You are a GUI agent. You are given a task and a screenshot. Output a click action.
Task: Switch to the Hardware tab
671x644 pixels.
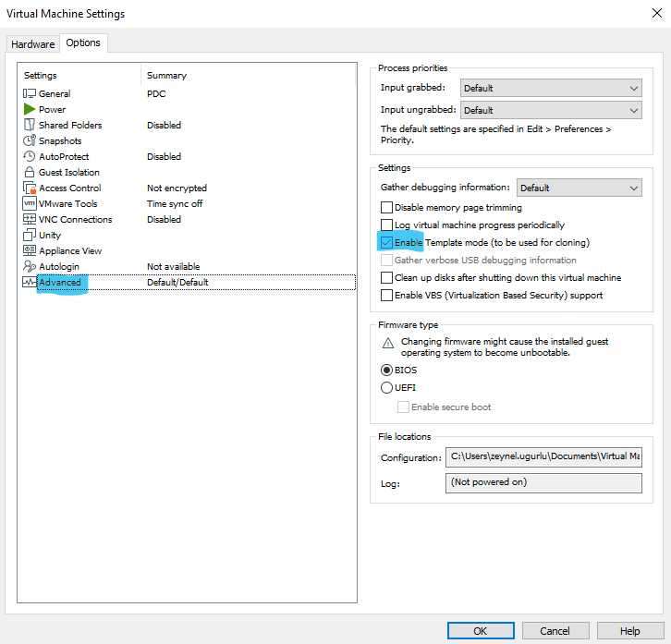point(33,44)
